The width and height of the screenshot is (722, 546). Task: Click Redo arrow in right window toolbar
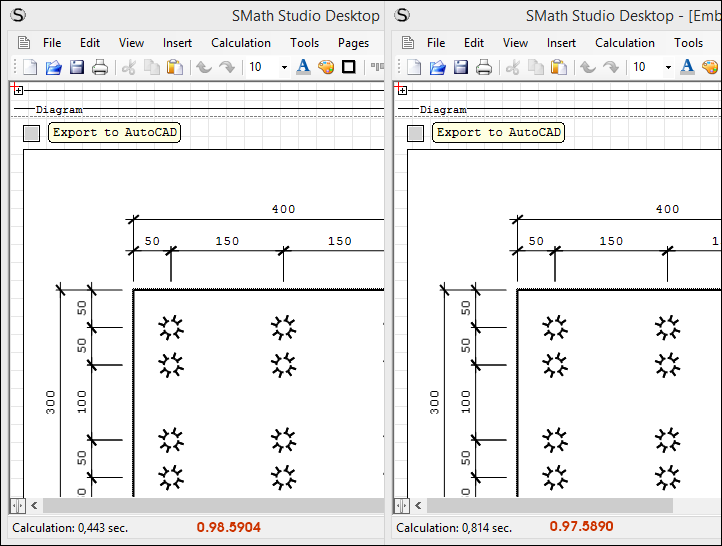coord(611,67)
